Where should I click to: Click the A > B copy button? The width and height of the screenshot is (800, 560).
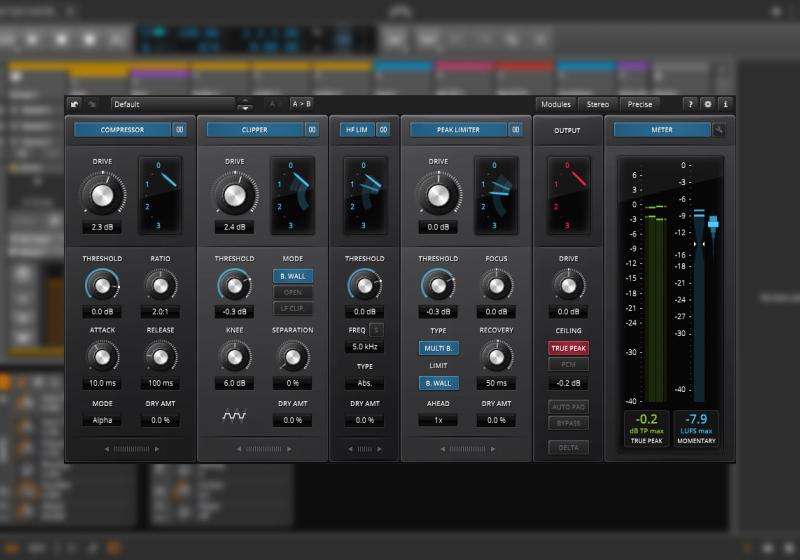click(x=301, y=103)
